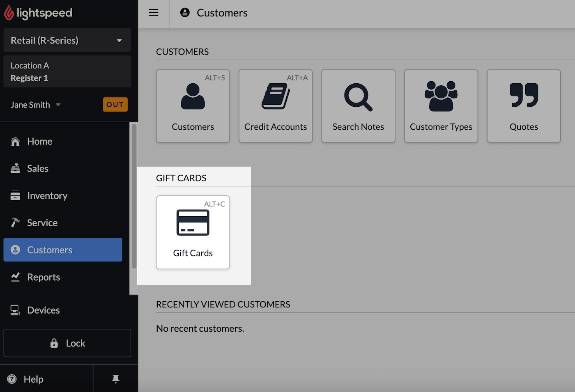Open the Quotes tile
The height and width of the screenshot is (392, 575).
[x=523, y=106]
